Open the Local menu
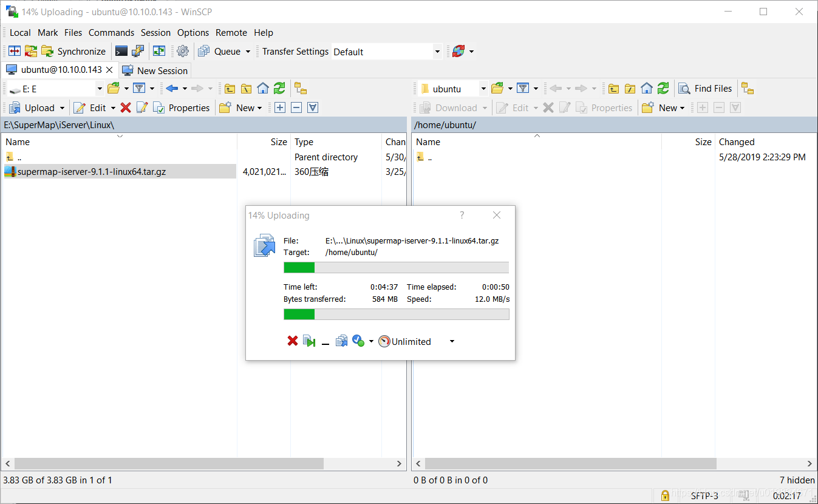The height and width of the screenshot is (504, 818). [20, 33]
